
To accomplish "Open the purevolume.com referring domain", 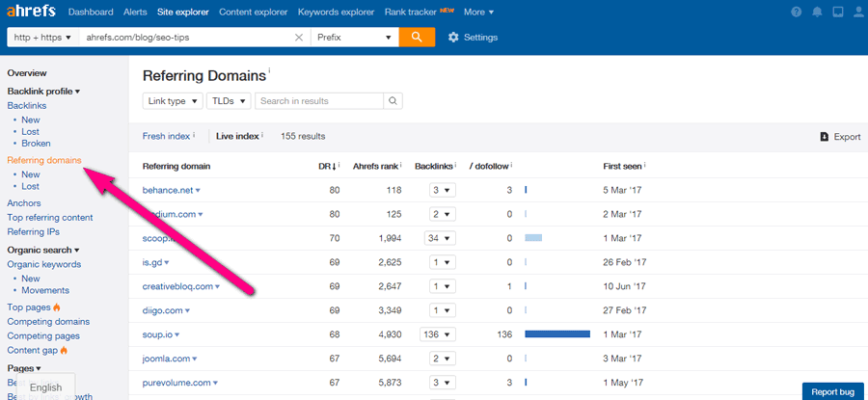I will click(x=176, y=383).
